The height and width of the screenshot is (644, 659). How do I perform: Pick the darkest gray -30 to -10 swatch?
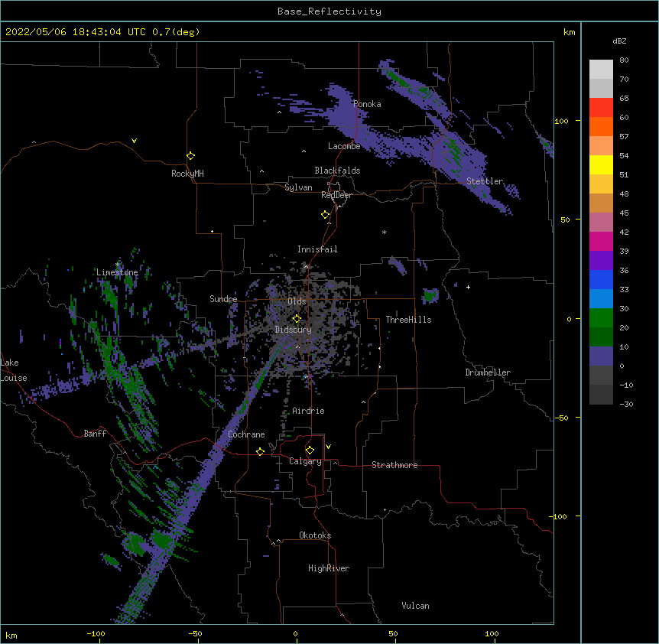coord(601,395)
